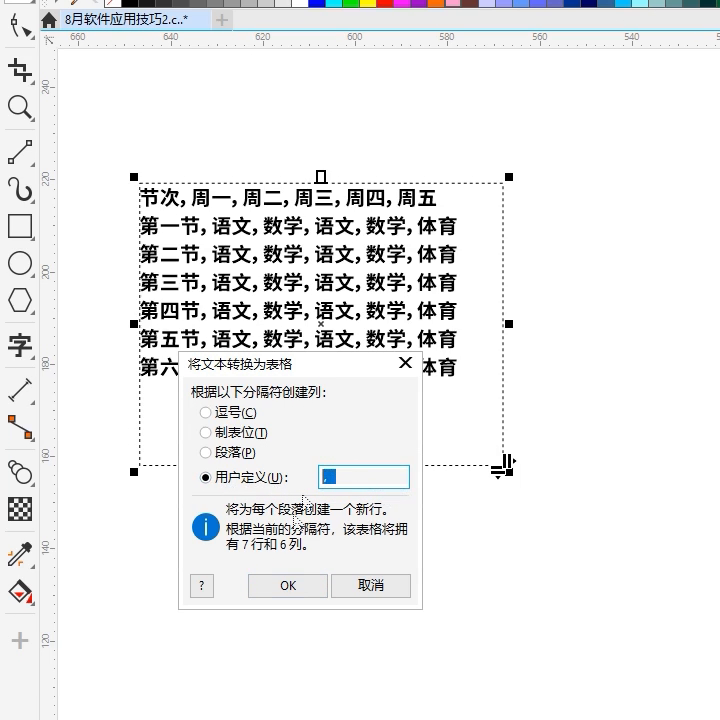Click the text frame top flow tab
The image size is (720, 720).
point(321,176)
